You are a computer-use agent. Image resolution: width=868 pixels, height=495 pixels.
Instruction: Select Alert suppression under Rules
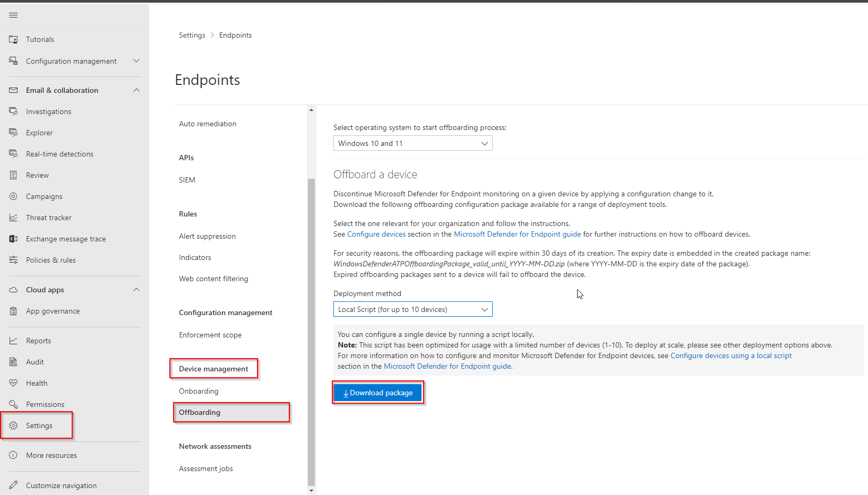click(207, 236)
